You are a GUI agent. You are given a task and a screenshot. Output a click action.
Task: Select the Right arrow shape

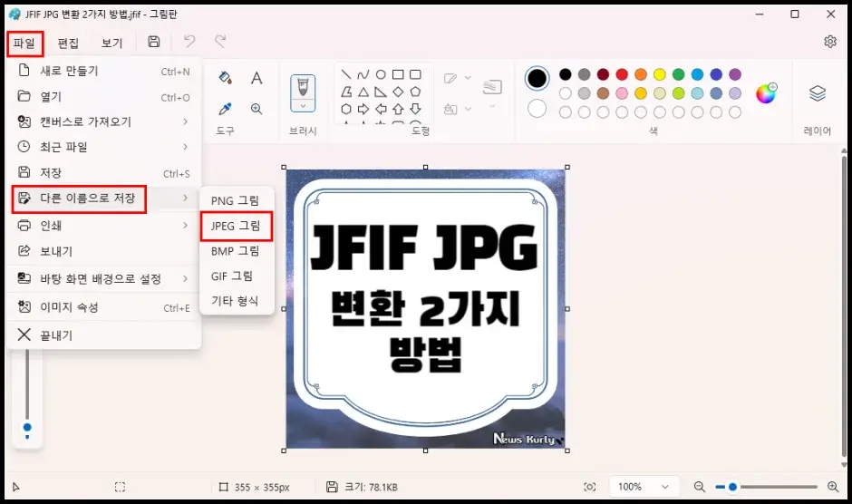(363, 109)
